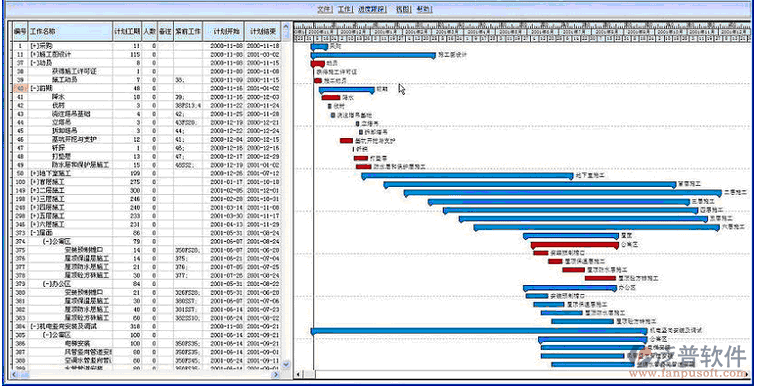Collapse the [-]前期 task group
Viewport: 757px width, 389px height.
tap(41, 88)
